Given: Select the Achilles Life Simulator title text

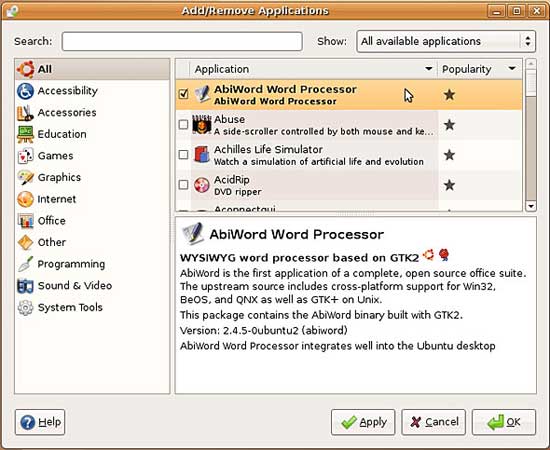Looking at the screenshot, I should [268, 149].
